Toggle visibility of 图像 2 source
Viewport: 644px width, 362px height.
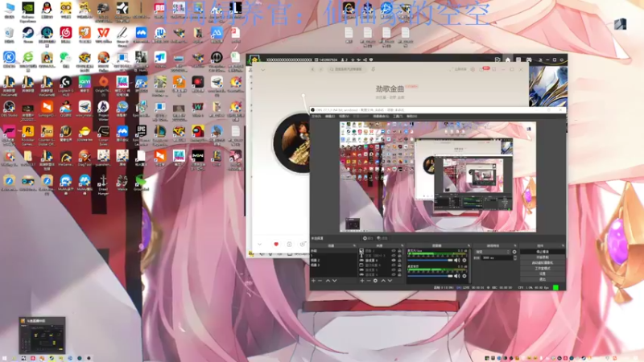(x=394, y=250)
